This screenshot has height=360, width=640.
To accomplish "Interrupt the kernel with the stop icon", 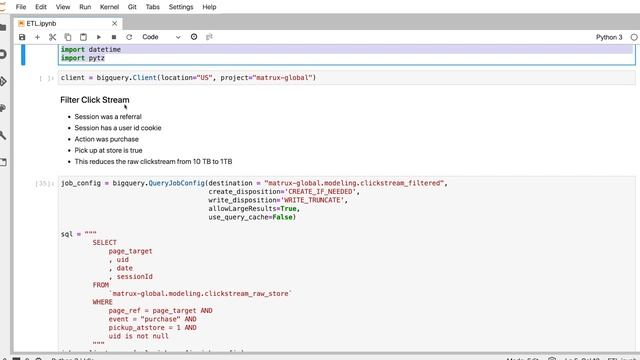I will click(x=114, y=37).
